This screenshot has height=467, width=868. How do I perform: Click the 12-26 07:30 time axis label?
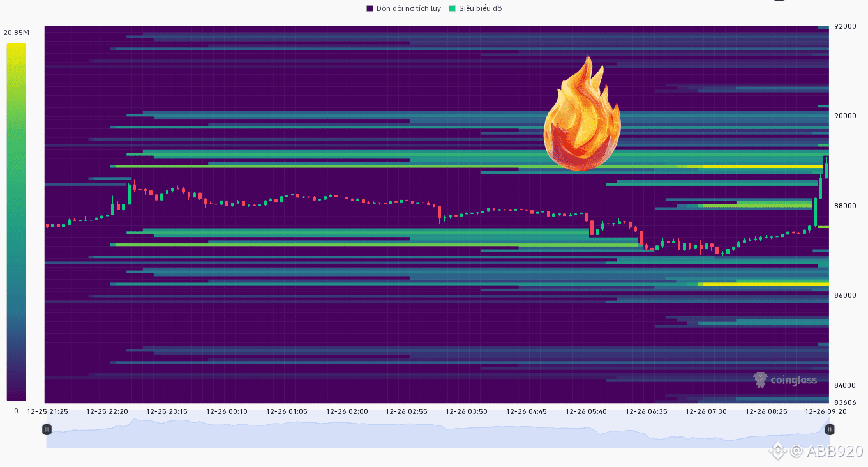pyautogui.click(x=706, y=411)
